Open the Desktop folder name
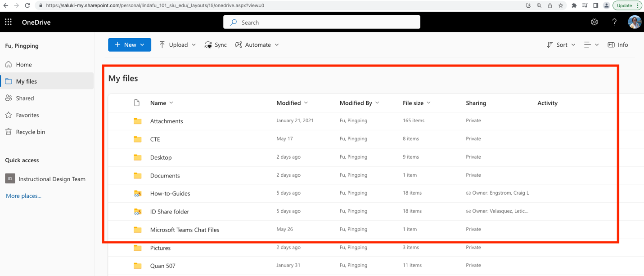The width and height of the screenshot is (644, 276). (161, 157)
